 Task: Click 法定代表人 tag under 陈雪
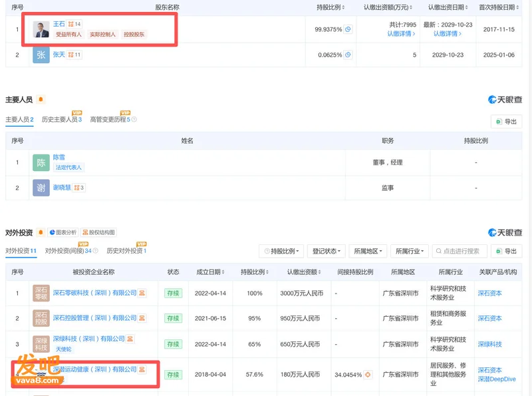click(68, 168)
